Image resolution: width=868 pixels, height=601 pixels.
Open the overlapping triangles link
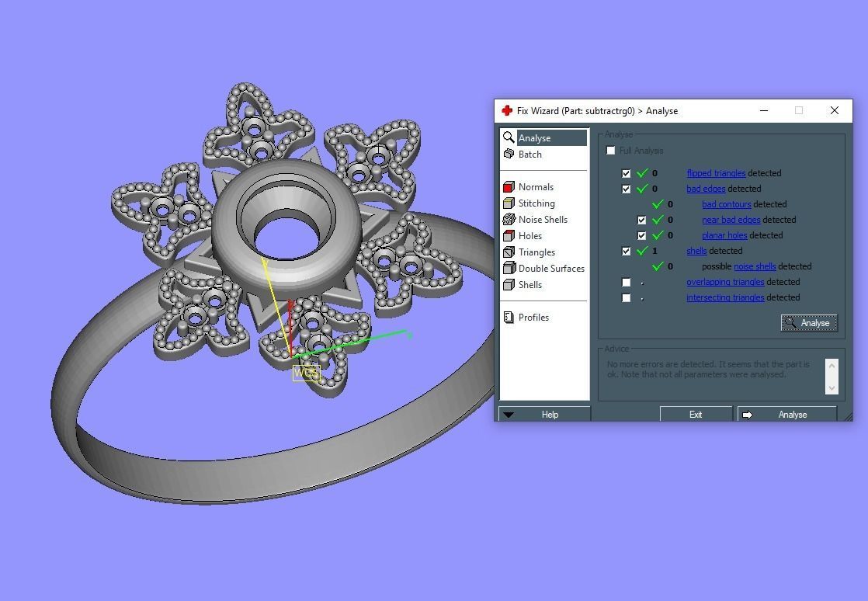tap(725, 282)
